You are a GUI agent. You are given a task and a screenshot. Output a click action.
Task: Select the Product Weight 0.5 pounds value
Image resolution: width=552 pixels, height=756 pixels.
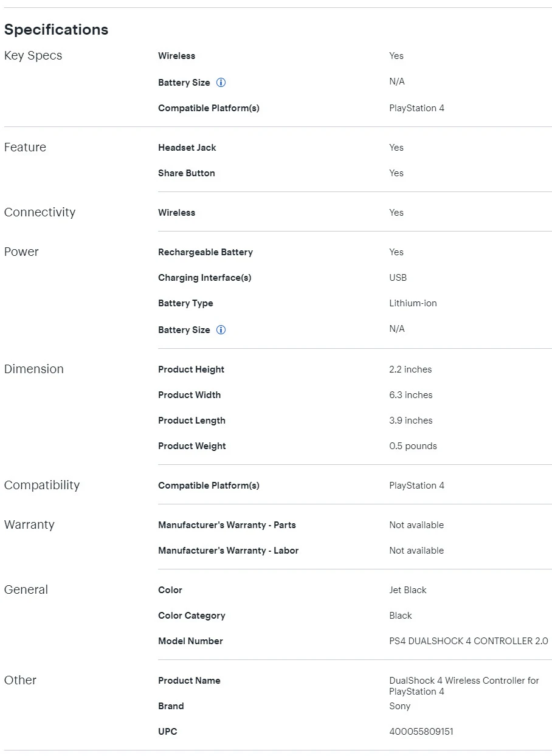(413, 446)
